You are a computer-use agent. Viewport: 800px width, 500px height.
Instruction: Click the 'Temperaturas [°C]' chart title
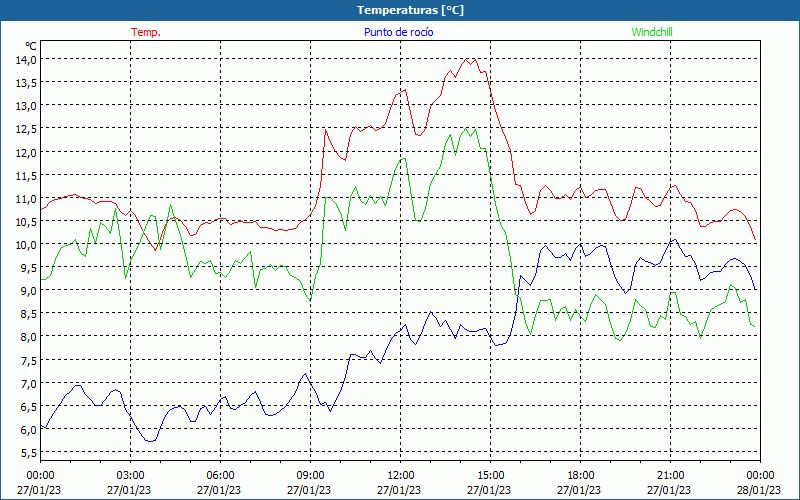pos(410,10)
